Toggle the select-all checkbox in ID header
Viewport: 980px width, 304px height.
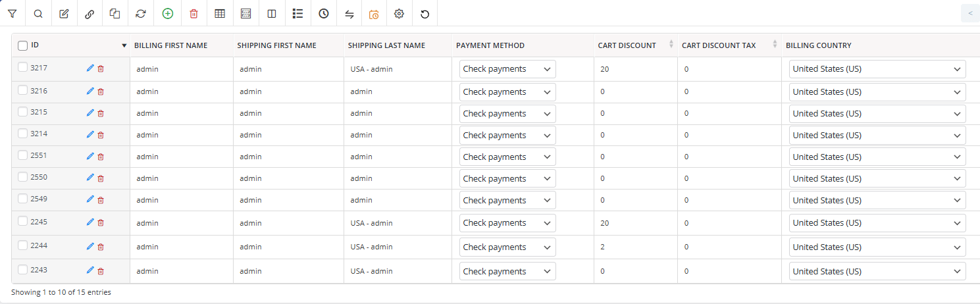click(x=23, y=45)
